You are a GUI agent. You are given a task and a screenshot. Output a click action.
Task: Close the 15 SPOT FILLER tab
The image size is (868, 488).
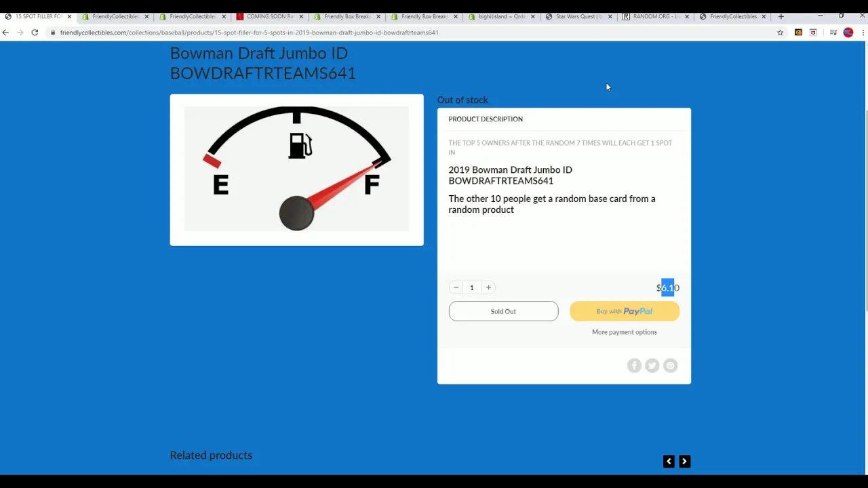pyautogui.click(x=69, y=16)
